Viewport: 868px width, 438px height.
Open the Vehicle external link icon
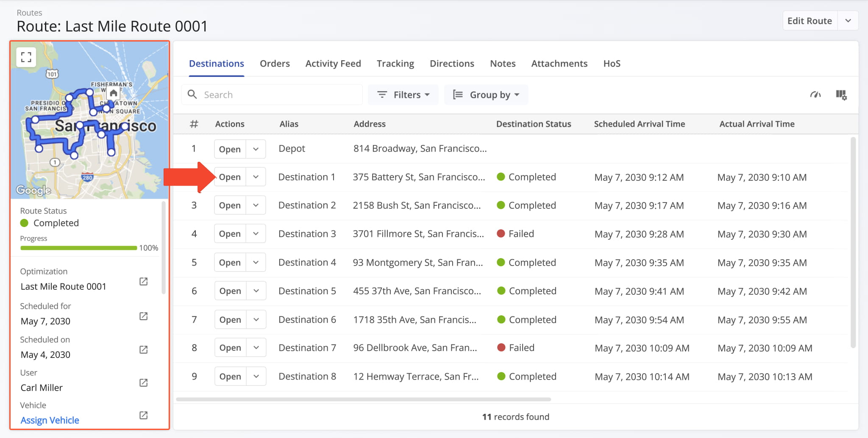pos(144,416)
